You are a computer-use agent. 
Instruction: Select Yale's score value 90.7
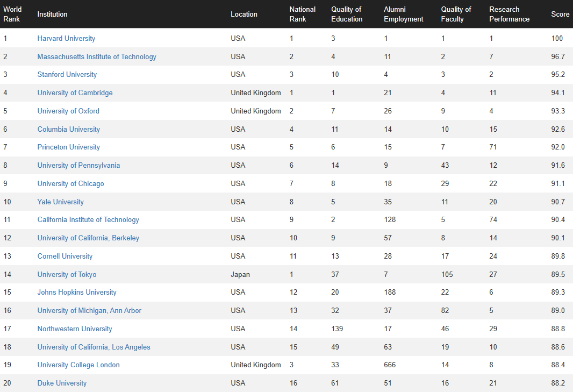click(558, 202)
